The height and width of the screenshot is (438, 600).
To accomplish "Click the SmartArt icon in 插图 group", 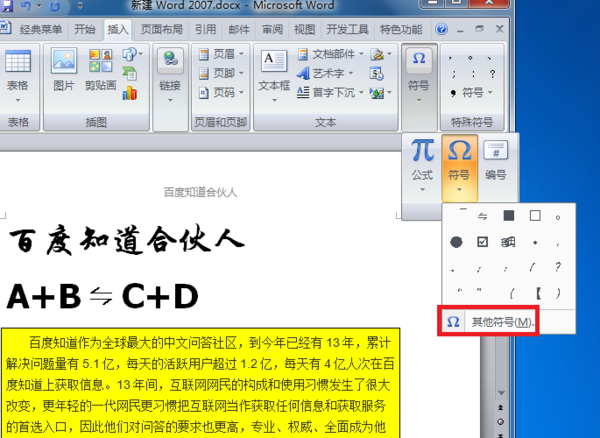I will point(130,73).
